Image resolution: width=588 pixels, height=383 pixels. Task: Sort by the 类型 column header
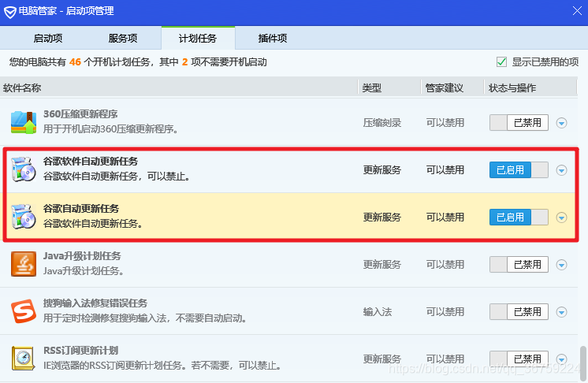[x=389, y=88]
